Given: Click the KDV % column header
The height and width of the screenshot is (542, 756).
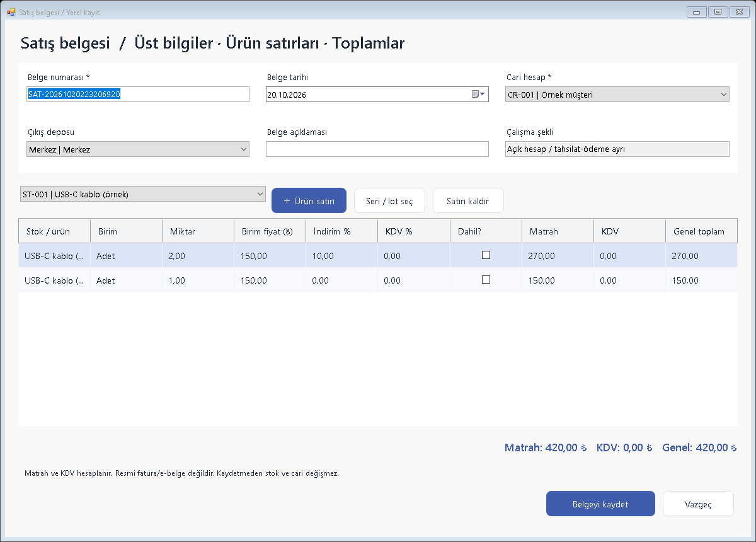Looking at the screenshot, I should [413, 231].
